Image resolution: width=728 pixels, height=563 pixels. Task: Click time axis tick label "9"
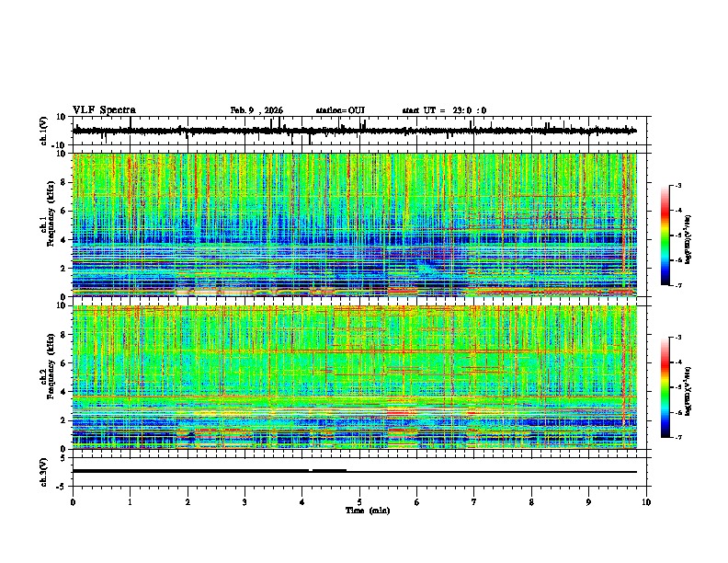point(588,502)
